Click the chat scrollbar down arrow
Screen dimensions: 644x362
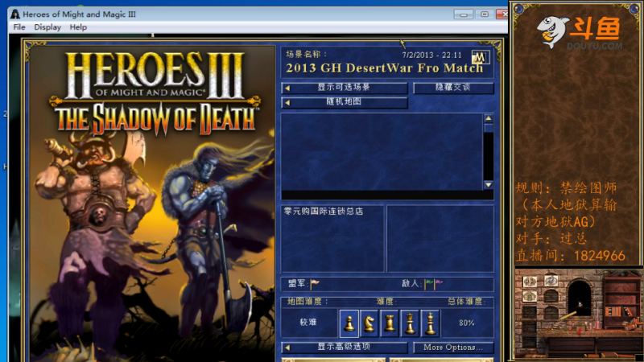click(x=489, y=185)
